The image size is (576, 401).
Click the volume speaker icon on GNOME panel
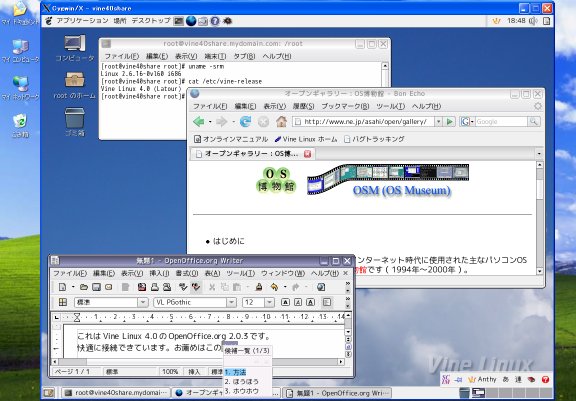(x=533, y=21)
